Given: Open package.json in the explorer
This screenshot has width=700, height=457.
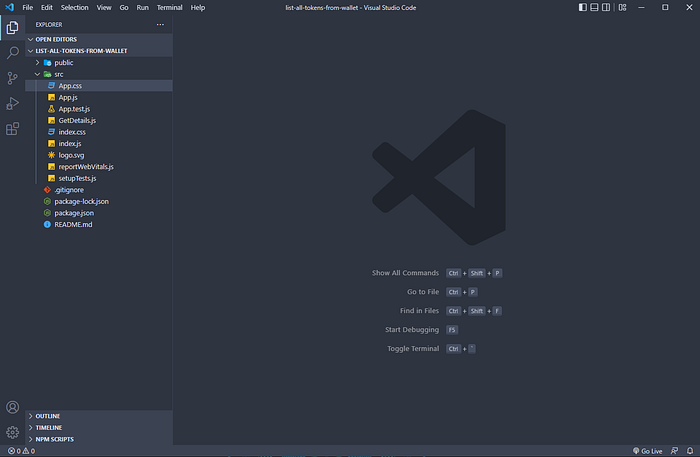Looking at the screenshot, I should (74, 212).
